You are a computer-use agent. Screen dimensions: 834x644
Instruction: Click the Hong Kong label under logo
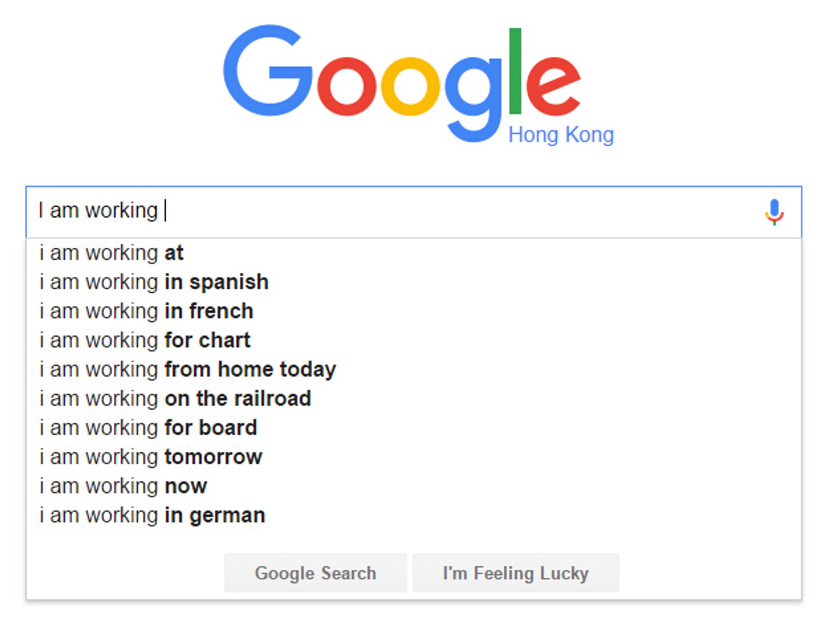[x=561, y=135]
